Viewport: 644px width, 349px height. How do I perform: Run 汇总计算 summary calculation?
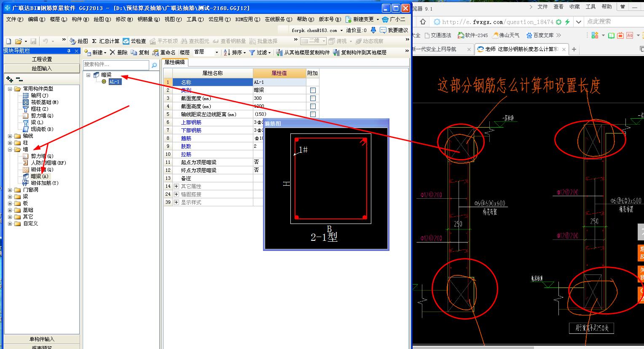point(105,41)
